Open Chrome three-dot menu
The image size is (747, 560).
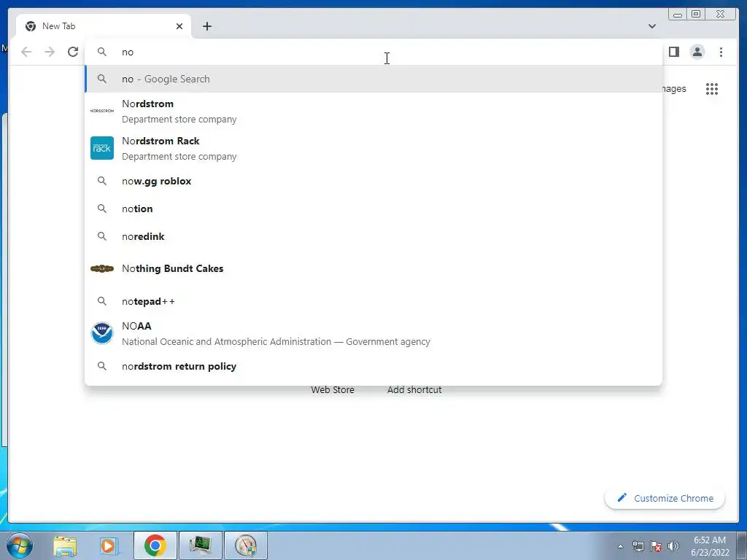721,52
